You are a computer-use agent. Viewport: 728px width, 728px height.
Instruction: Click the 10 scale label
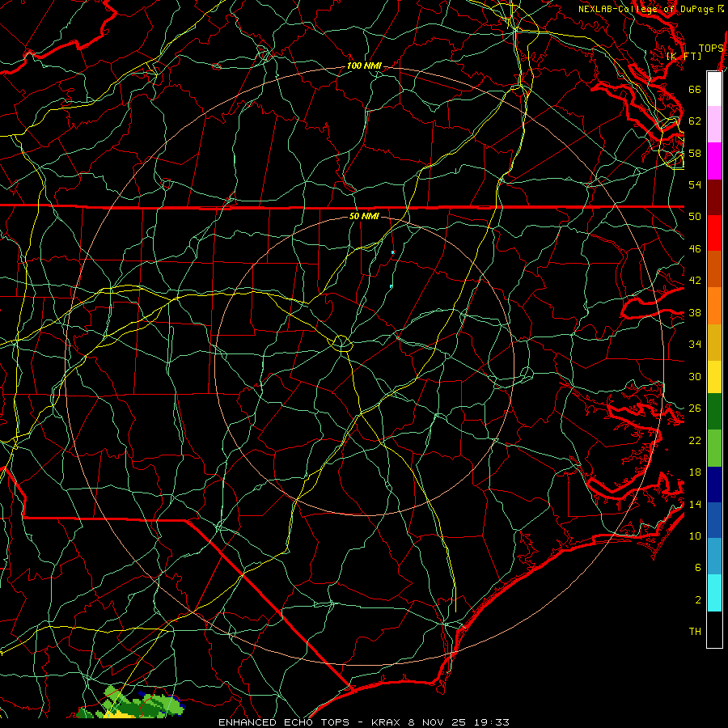coord(695,535)
